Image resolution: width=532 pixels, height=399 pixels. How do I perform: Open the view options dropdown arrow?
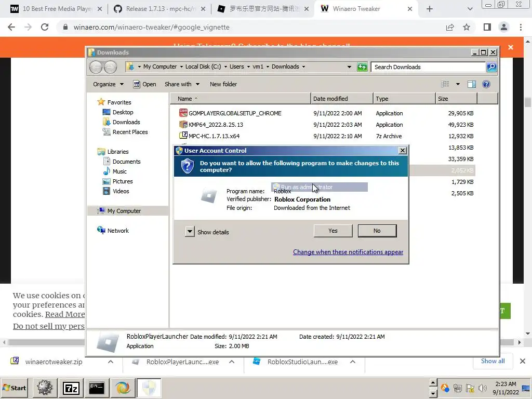[458, 84]
